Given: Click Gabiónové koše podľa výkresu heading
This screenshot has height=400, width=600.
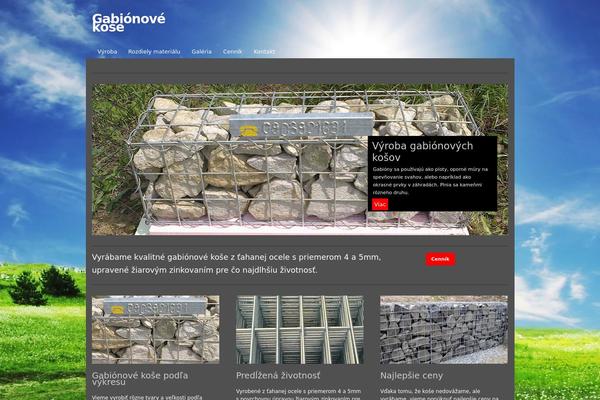Looking at the screenshot, I should click(140, 379).
